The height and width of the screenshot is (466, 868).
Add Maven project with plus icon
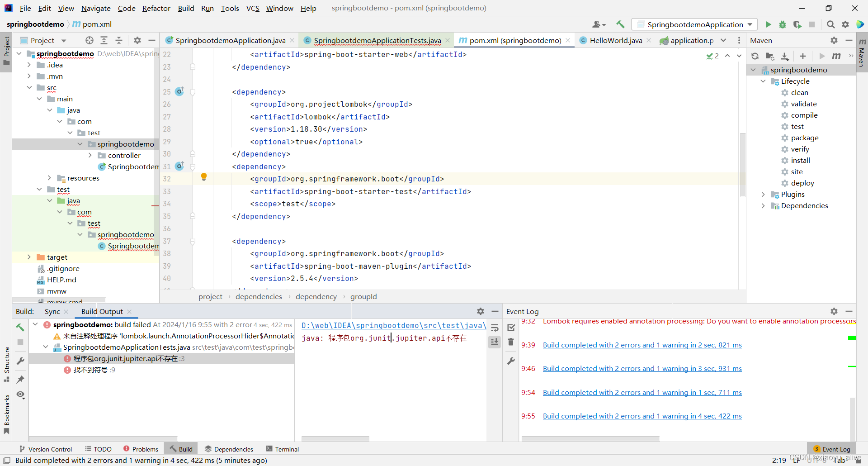tap(803, 56)
